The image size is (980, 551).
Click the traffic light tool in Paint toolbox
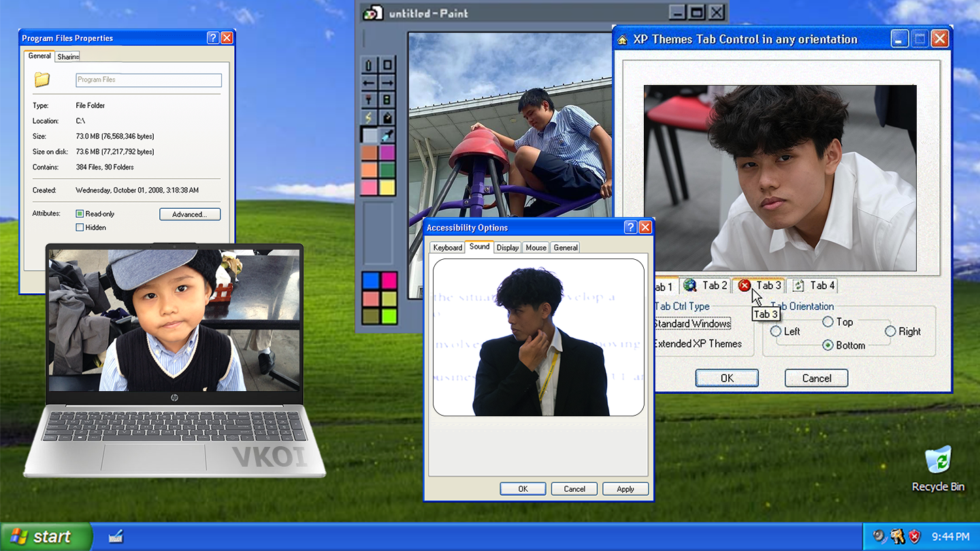tap(387, 101)
